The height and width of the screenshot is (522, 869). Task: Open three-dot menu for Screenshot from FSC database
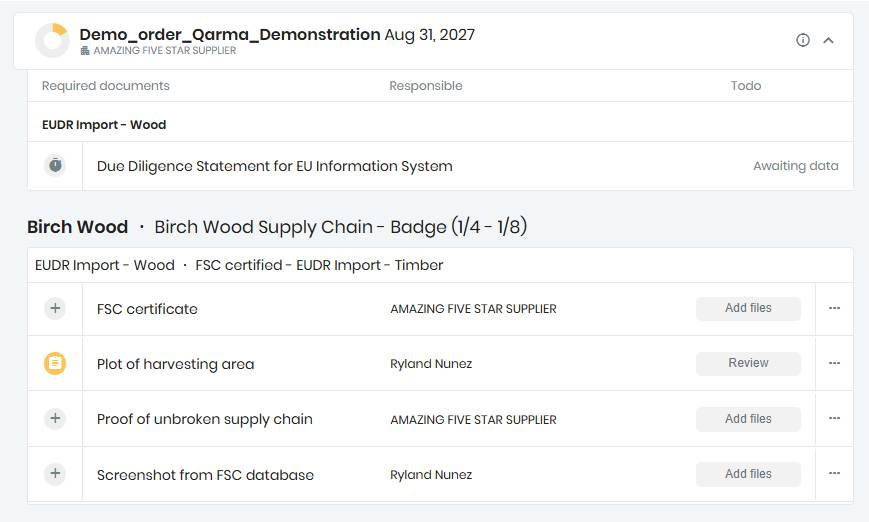point(834,474)
